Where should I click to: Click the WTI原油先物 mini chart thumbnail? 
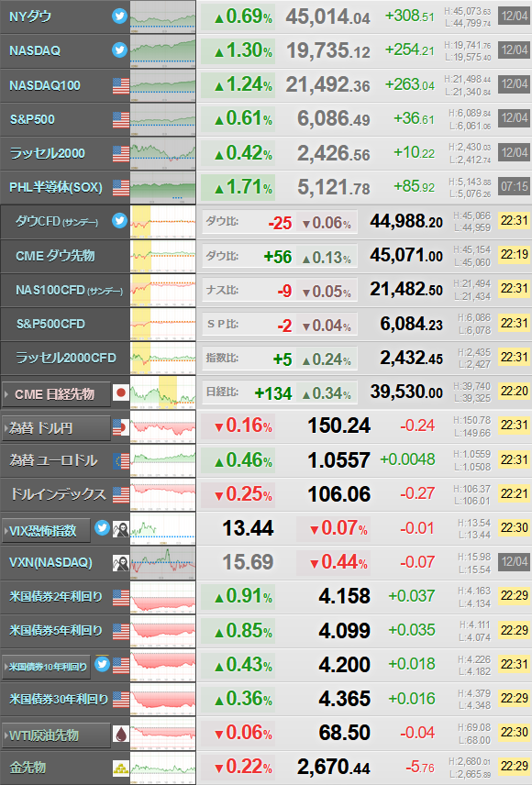tap(162, 733)
